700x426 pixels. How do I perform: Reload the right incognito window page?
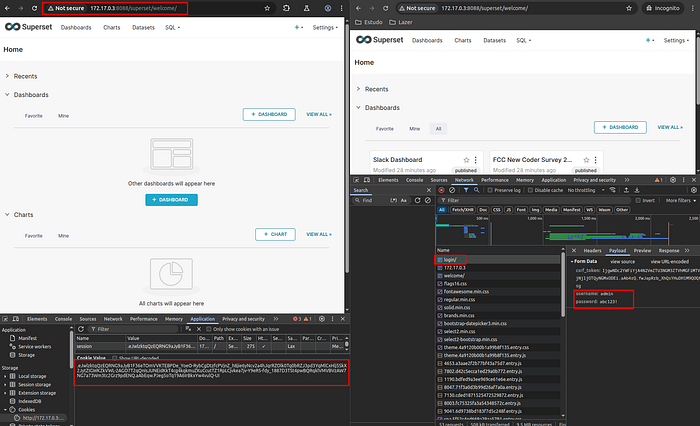click(x=385, y=8)
